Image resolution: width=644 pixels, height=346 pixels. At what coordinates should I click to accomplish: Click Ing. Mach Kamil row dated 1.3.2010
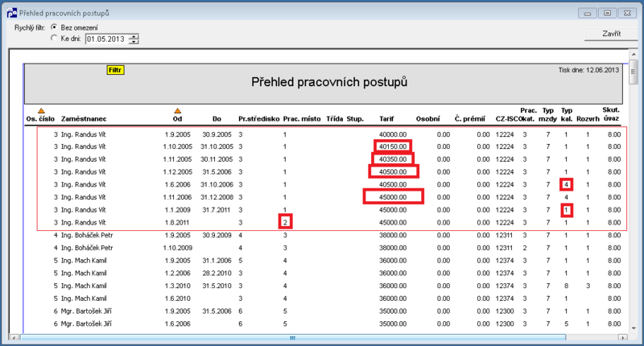[x=84, y=286]
